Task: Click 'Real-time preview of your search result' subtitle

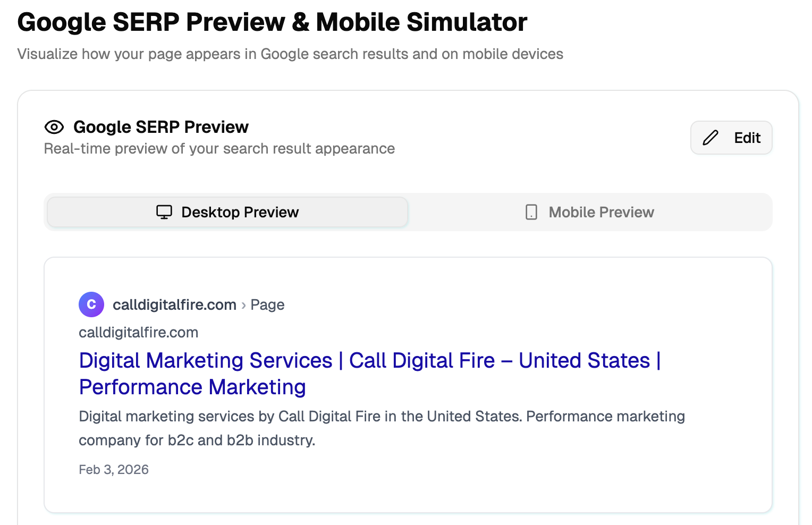Action: click(x=219, y=149)
